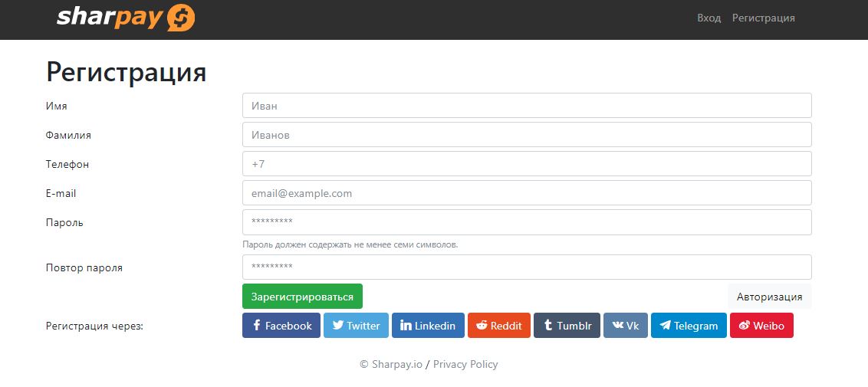Go to Регистрация in top navigation

(764, 18)
